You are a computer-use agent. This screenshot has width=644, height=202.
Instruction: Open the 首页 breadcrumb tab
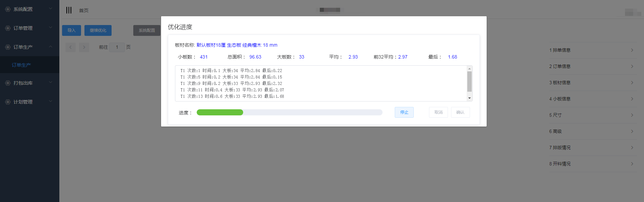(x=84, y=10)
